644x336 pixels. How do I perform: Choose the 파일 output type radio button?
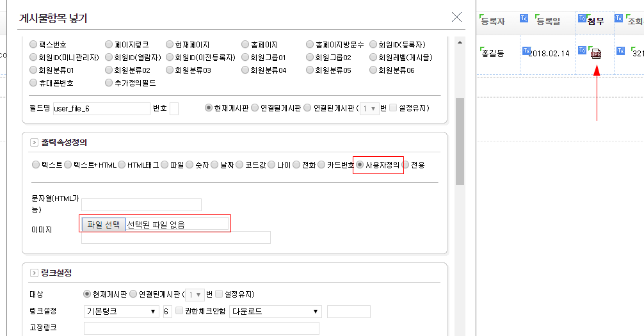coord(165,165)
